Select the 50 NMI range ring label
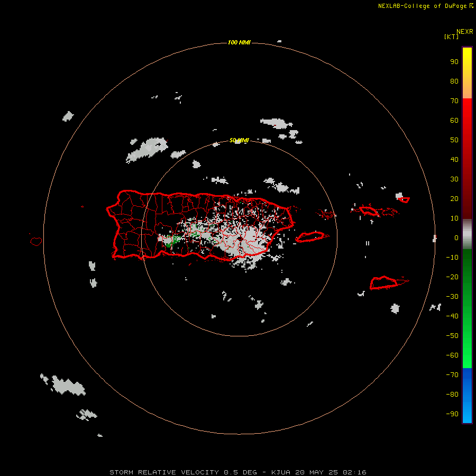The height and width of the screenshot is (476, 476). point(239,140)
